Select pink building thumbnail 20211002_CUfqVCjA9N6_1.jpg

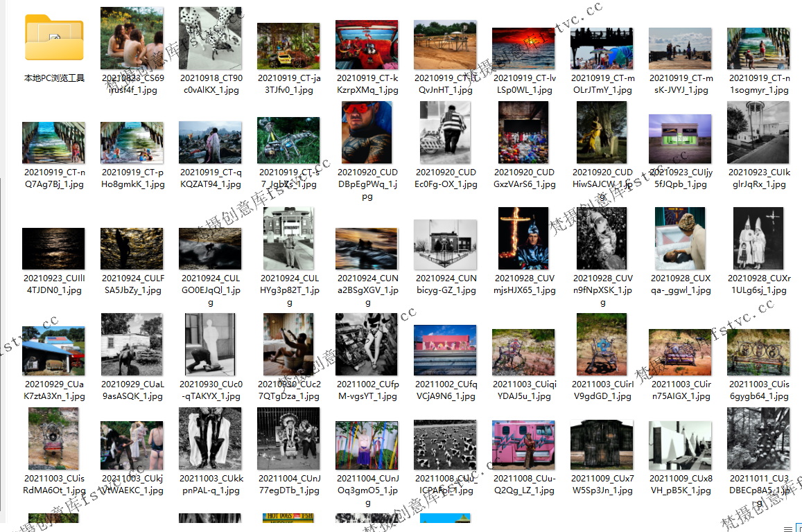click(445, 350)
